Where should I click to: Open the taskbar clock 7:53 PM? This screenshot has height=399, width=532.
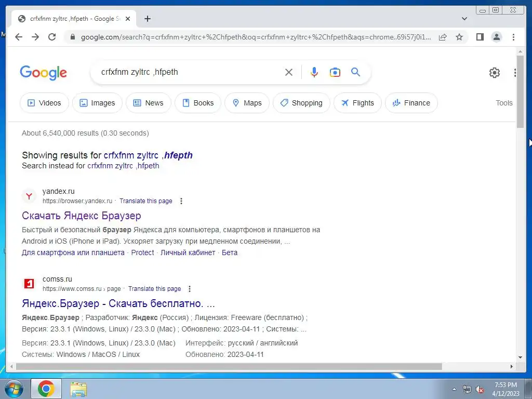(506, 389)
